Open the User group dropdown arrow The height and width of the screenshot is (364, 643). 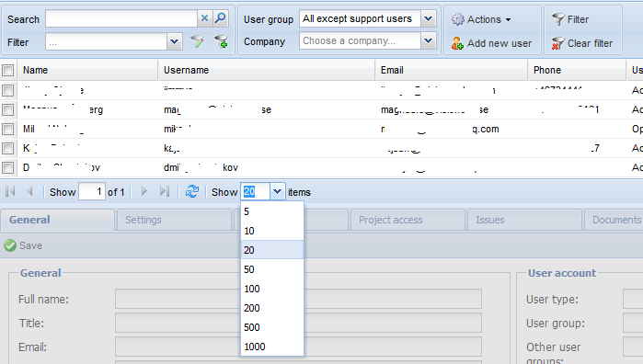428,18
